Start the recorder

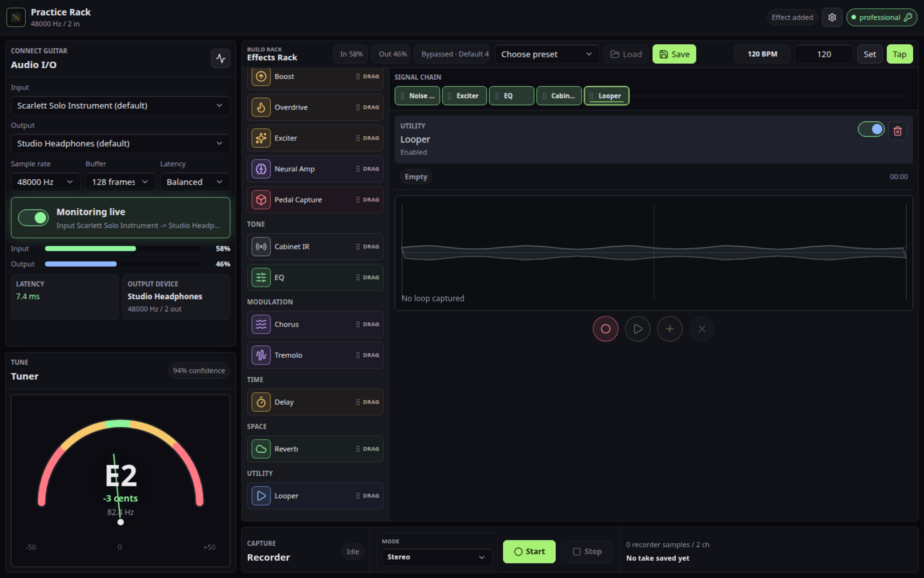point(529,552)
